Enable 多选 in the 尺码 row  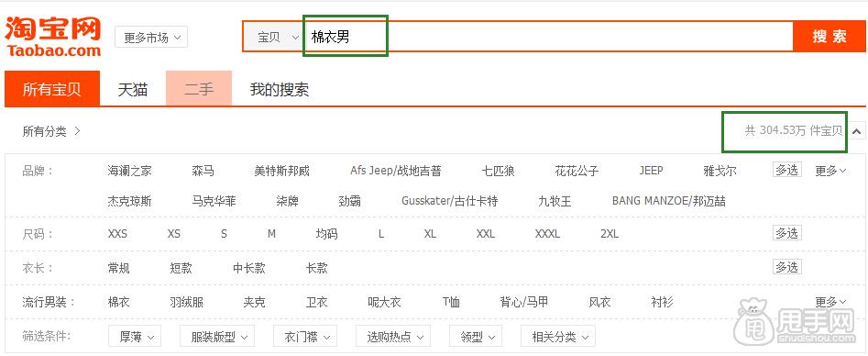coord(786,233)
